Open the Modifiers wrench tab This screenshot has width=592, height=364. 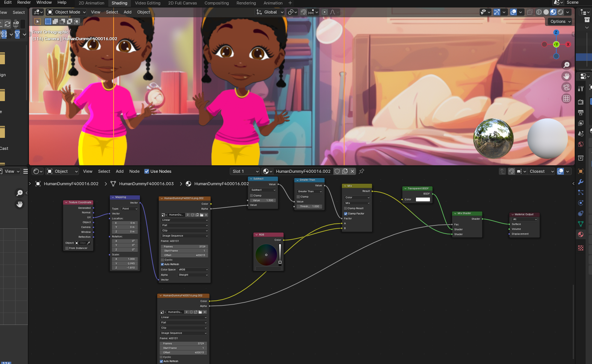click(x=581, y=182)
